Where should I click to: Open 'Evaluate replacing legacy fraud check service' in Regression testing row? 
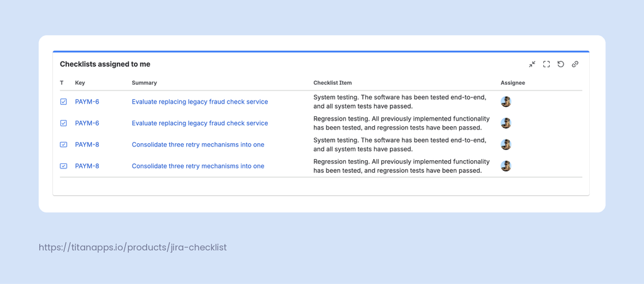(199, 123)
